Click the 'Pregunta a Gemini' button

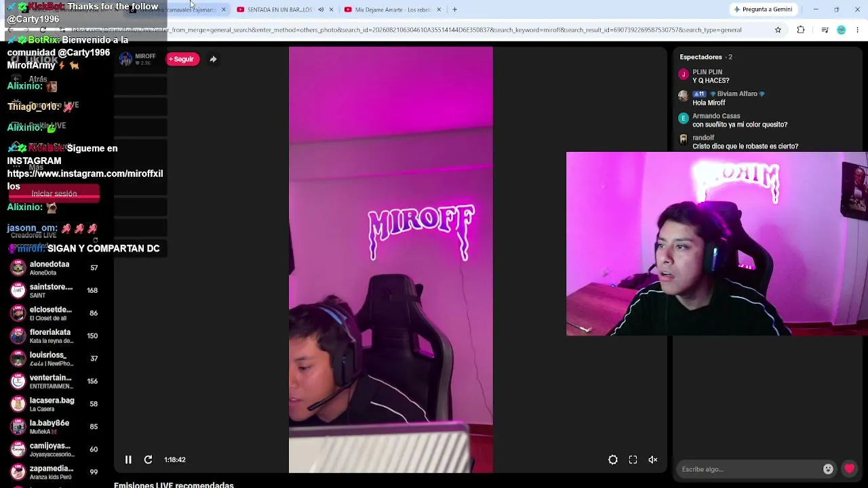(763, 9)
